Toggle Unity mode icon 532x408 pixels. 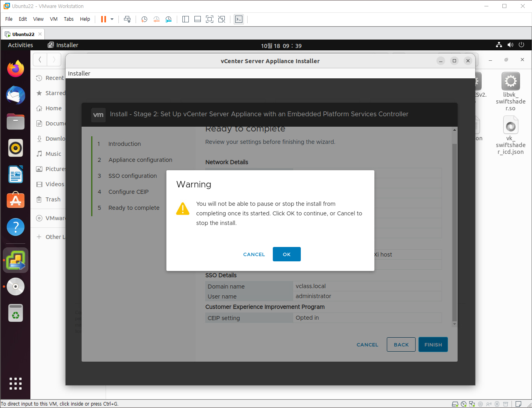click(222, 19)
